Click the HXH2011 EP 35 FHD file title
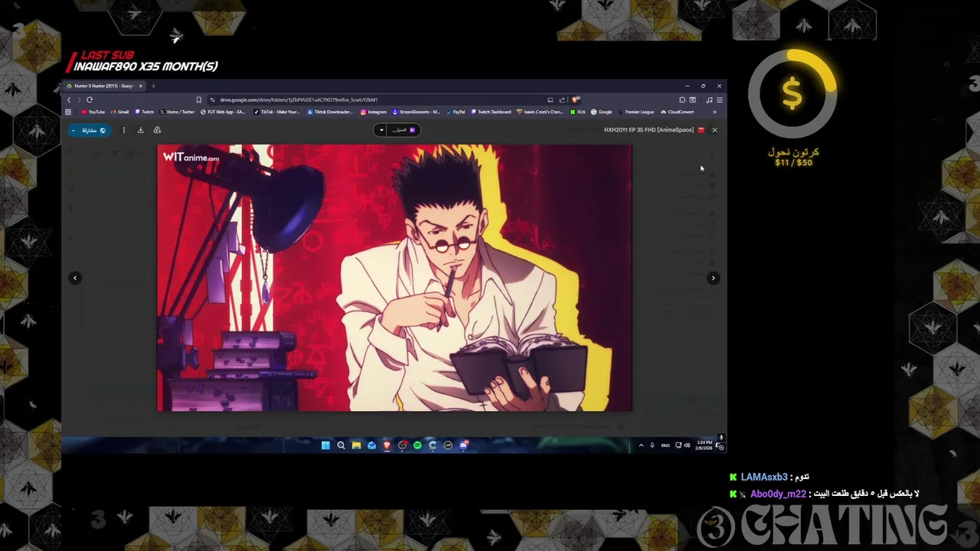 point(648,130)
